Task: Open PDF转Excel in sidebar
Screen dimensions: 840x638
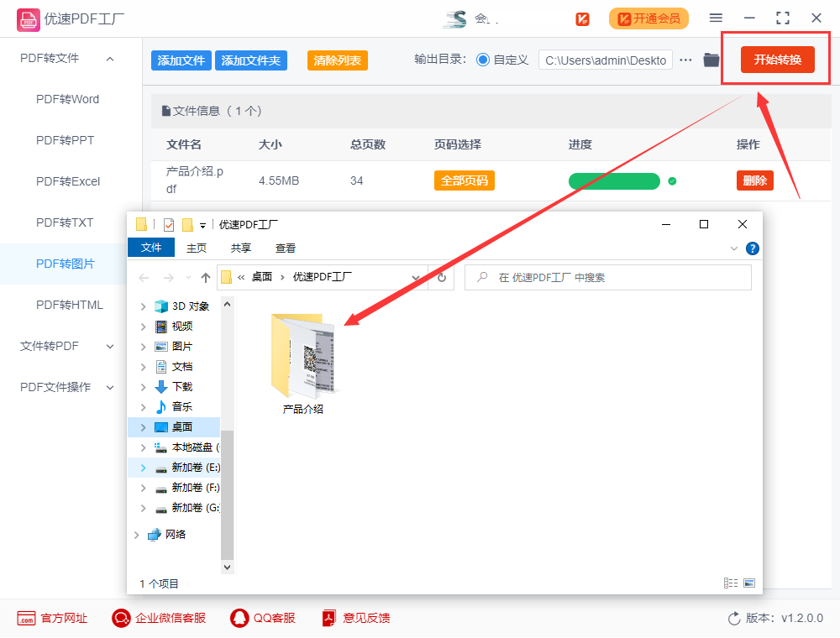Action: tap(68, 181)
